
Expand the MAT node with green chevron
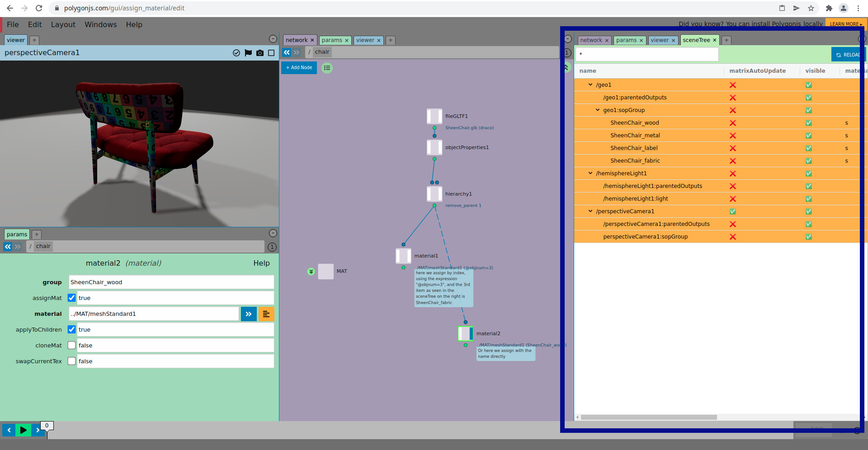311,272
